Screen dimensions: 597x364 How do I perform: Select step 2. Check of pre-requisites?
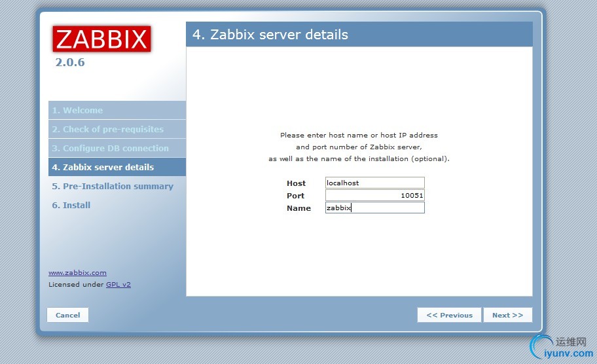117,130
